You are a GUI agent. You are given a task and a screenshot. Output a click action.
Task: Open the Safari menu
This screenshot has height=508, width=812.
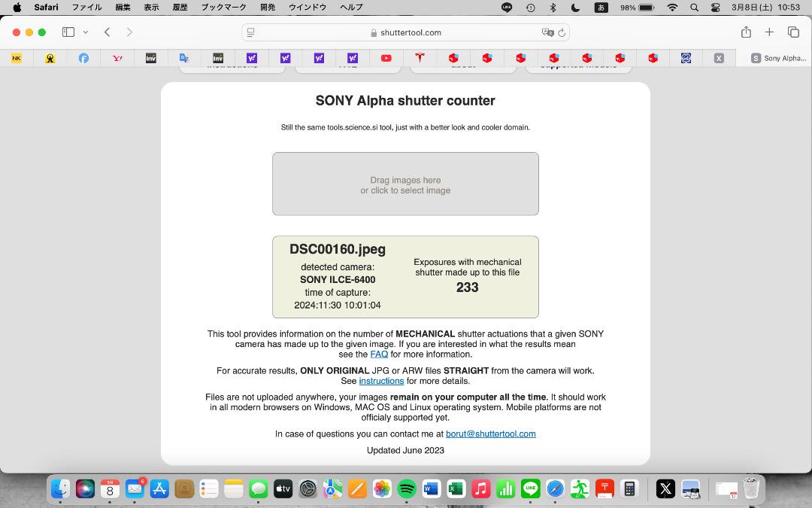tap(46, 8)
